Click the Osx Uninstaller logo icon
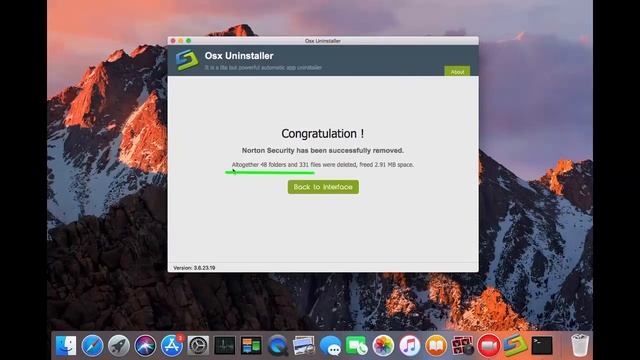 tap(187, 60)
